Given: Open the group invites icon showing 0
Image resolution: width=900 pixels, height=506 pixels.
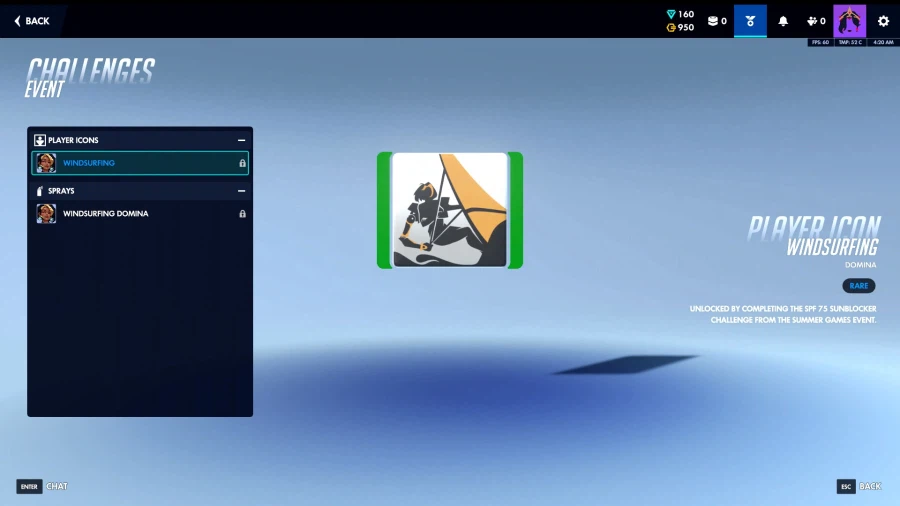Looking at the screenshot, I should (x=816, y=21).
